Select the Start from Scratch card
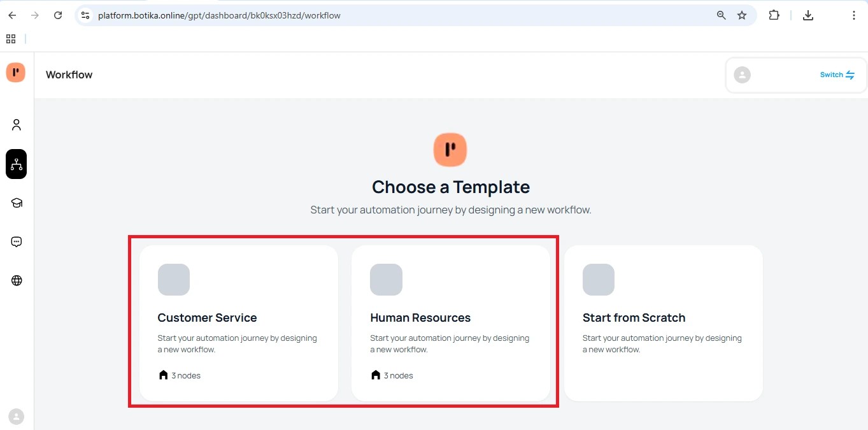Viewport: 868px width, 430px height. coord(663,323)
